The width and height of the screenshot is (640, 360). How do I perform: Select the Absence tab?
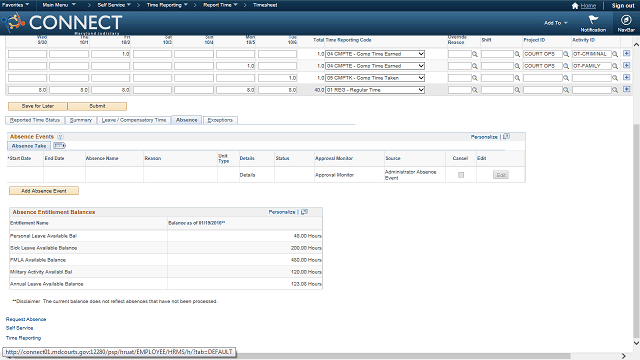pos(187,120)
